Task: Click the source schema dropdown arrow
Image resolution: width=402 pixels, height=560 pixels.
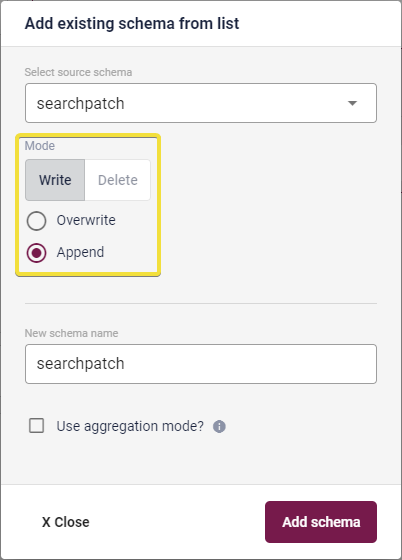Action: [x=352, y=103]
